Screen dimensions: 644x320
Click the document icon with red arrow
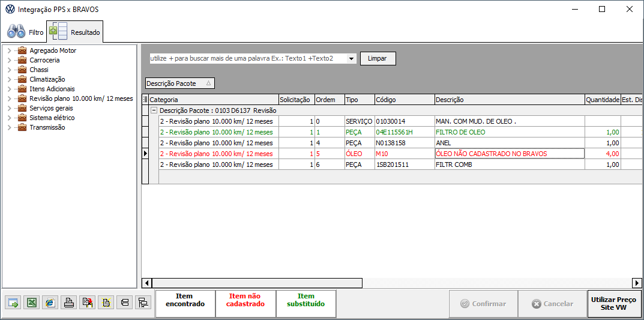(x=86, y=303)
